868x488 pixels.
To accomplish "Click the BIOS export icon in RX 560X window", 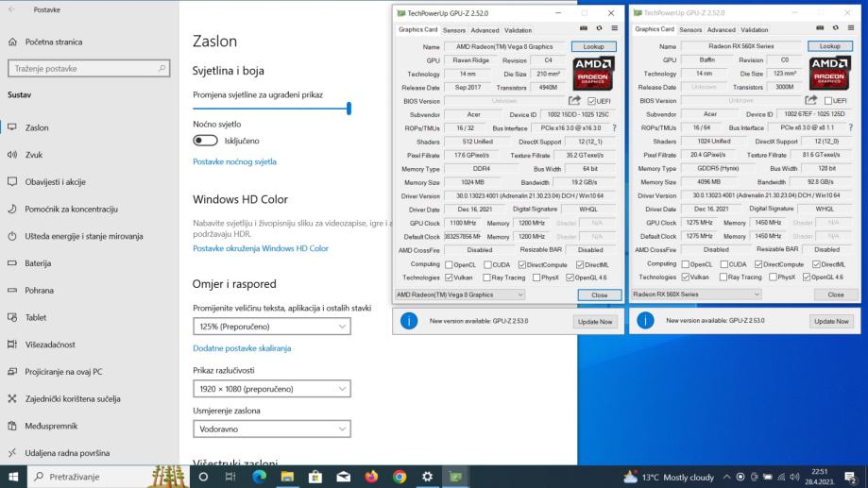I will tap(810, 100).
